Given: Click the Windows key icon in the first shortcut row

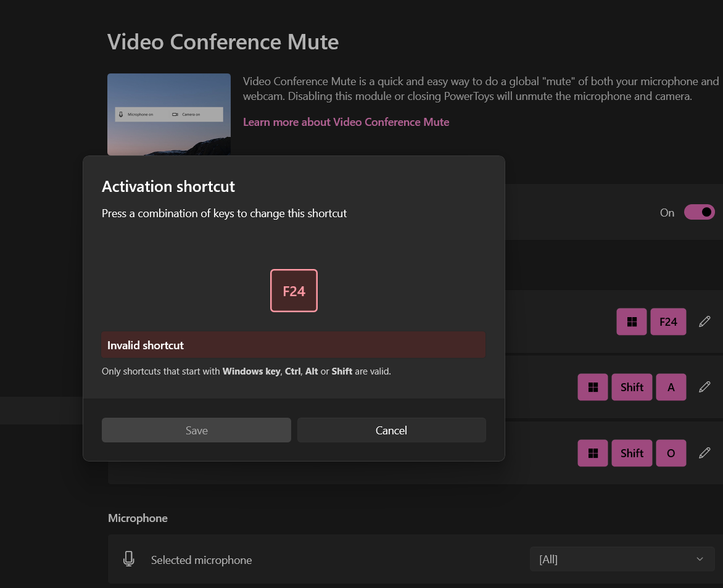Looking at the screenshot, I should click(x=630, y=321).
